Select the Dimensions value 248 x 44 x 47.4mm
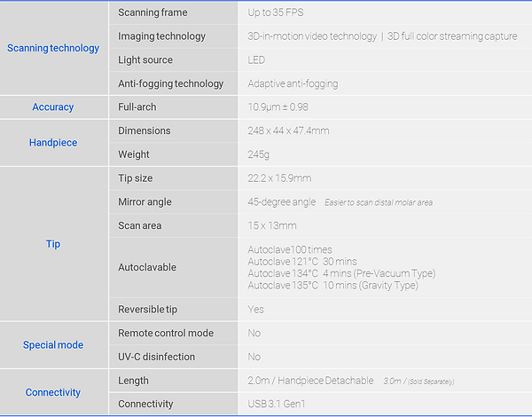 click(x=288, y=130)
